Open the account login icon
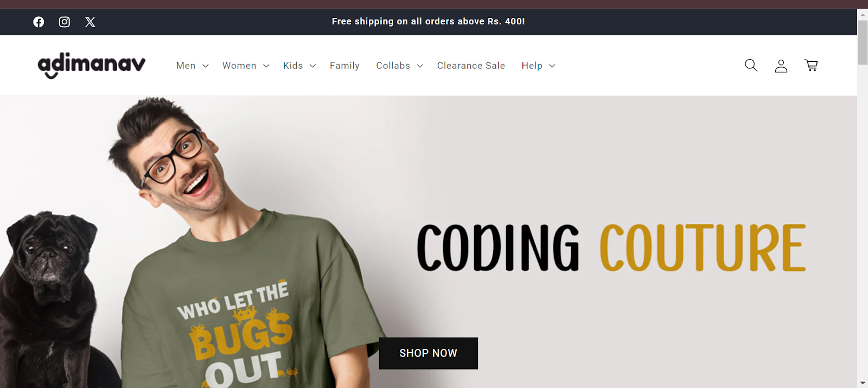 [x=781, y=66]
